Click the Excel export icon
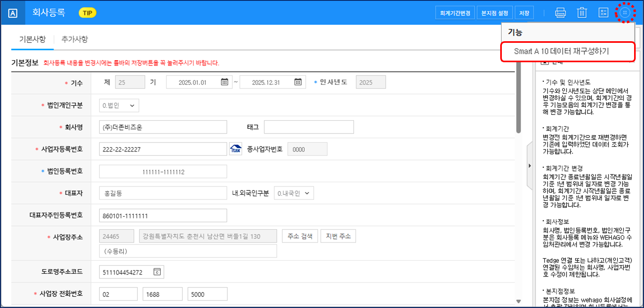 [603, 13]
